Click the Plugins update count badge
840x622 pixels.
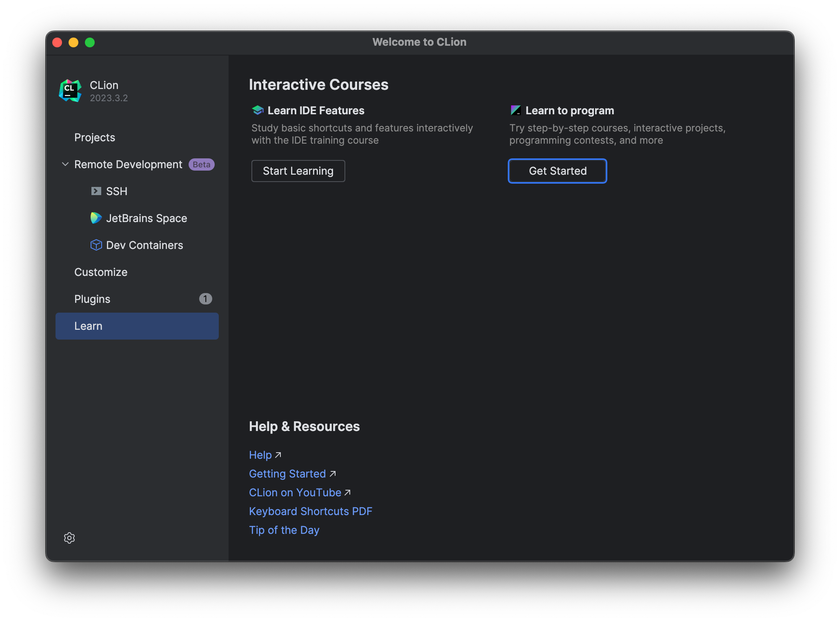point(205,299)
